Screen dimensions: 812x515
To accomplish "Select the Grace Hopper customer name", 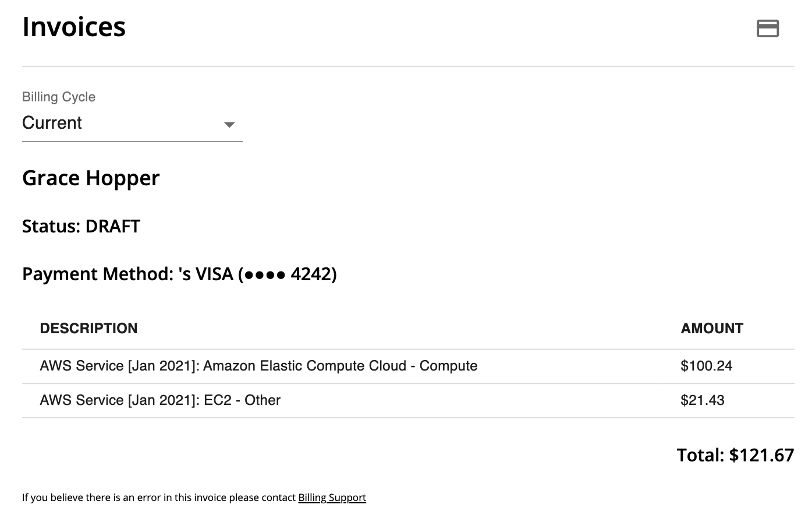I will pyautogui.click(x=91, y=178).
